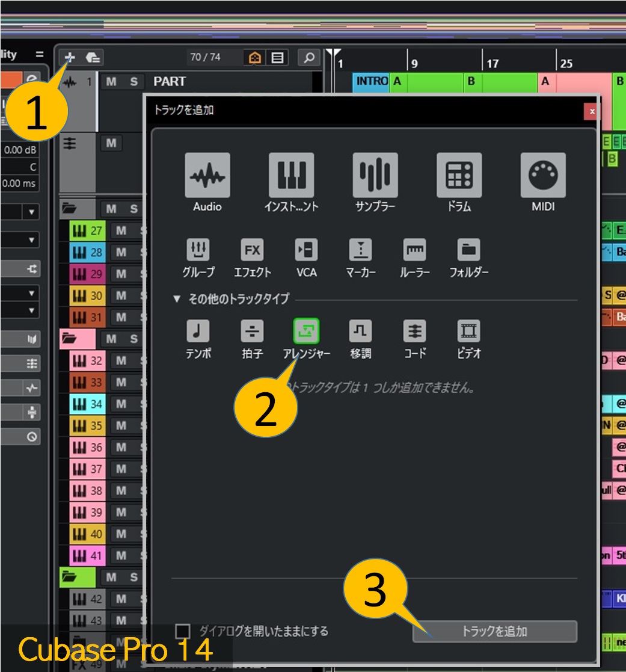Choose the テンポ track icon

tap(198, 331)
